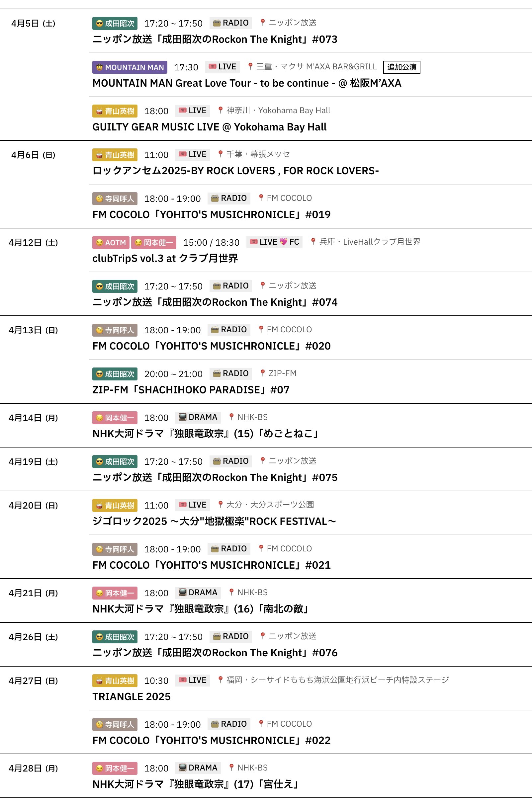Click the location pin beside 三重・マクサ M'AXA BAR&GRILL
This screenshot has height=810, width=532.
[250, 66]
